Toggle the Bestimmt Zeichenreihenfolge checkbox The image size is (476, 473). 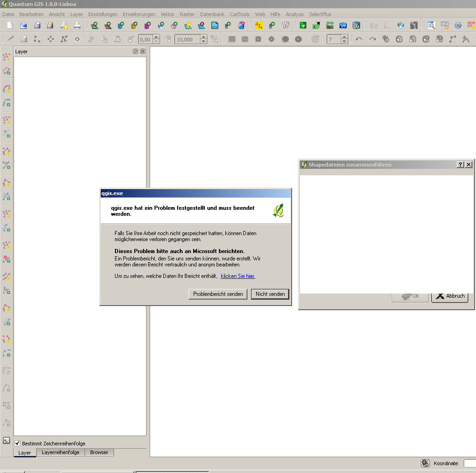[17, 443]
